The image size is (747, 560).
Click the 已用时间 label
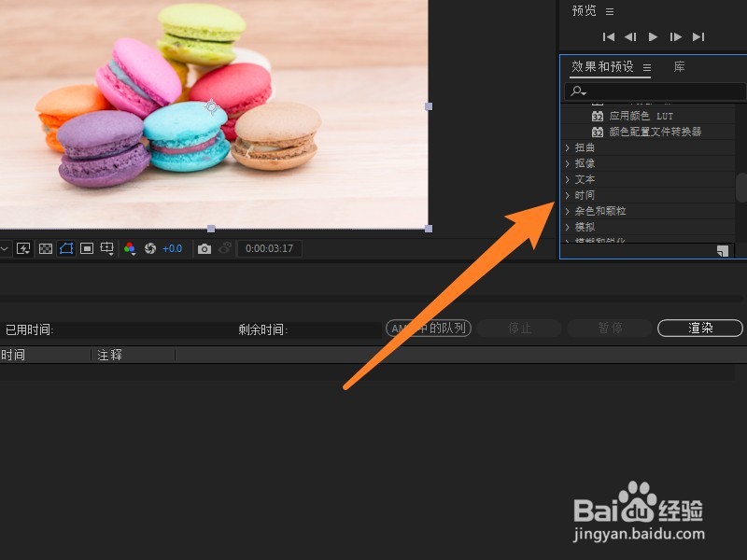point(30,329)
